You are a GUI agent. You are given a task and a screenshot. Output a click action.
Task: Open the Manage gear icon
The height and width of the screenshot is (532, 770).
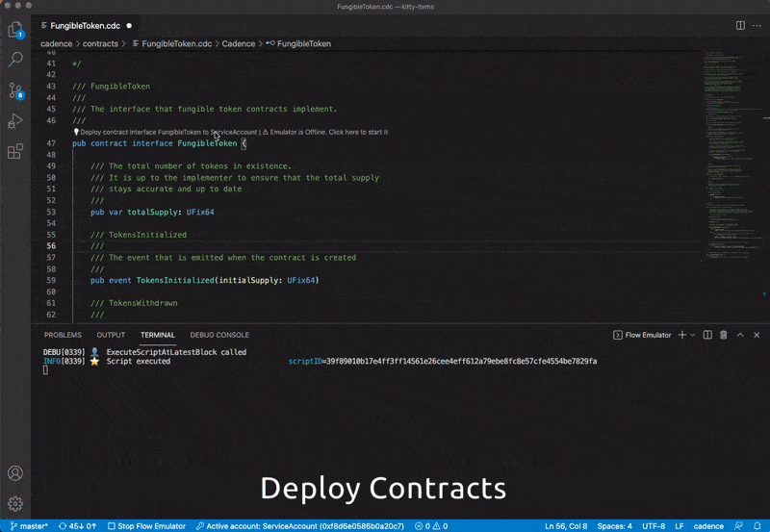(x=15, y=503)
